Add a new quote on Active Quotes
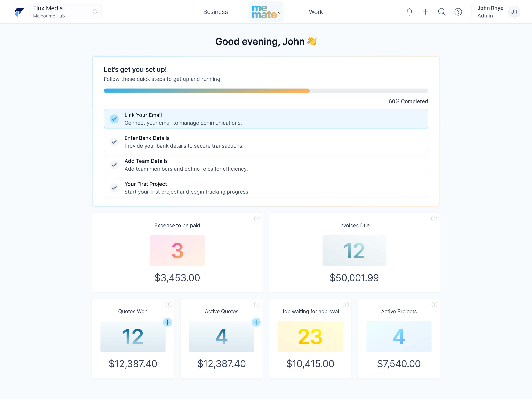 [x=256, y=322]
